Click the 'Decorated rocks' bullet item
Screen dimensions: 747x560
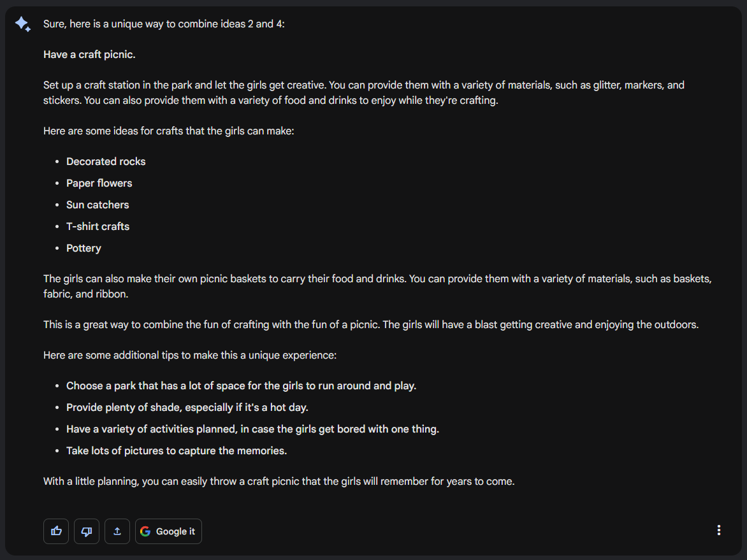click(106, 162)
